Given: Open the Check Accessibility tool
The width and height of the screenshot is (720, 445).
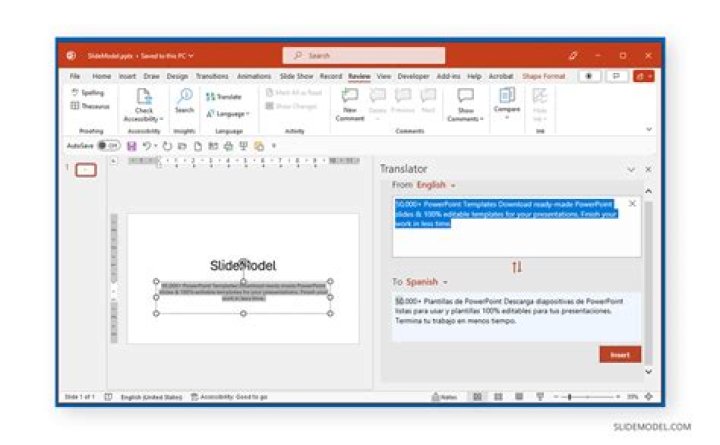Looking at the screenshot, I should (144, 105).
